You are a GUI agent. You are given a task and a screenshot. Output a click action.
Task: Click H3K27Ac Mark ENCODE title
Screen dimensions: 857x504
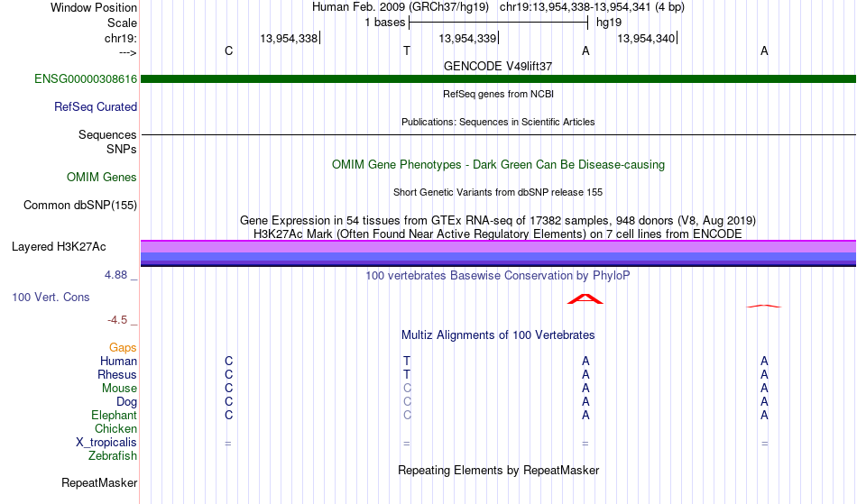[498, 234]
